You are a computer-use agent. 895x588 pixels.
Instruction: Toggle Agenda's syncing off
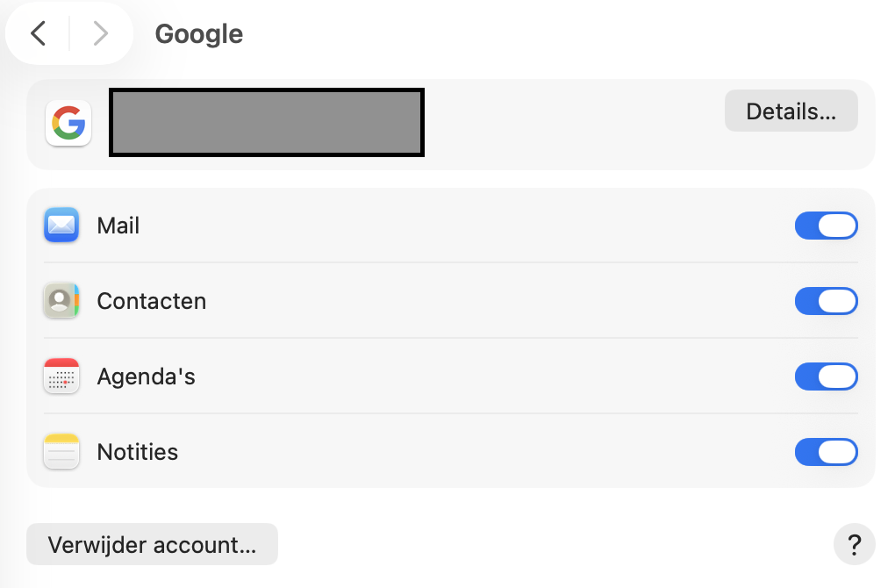[x=826, y=376]
